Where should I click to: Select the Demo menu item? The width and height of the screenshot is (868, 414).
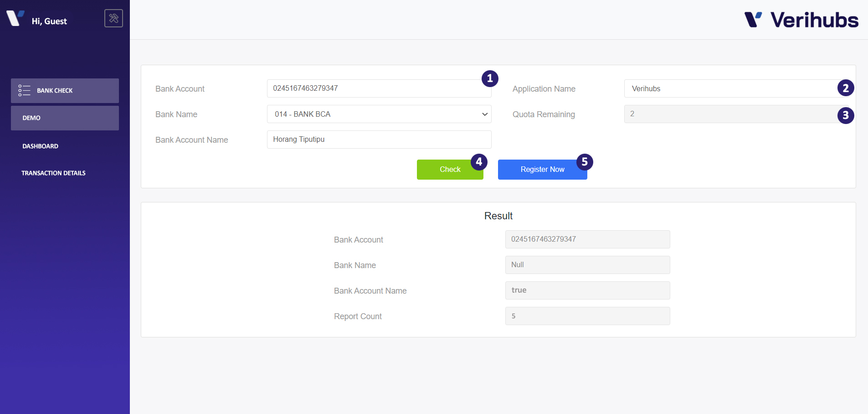click(65, 118)
